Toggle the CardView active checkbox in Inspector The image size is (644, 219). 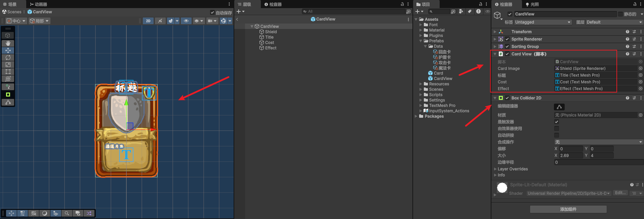(x=510, y=14)
